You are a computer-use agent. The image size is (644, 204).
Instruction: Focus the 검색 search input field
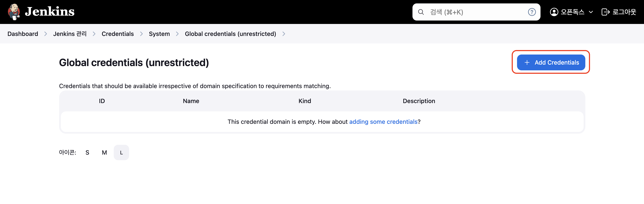click(x=476, y=12)
